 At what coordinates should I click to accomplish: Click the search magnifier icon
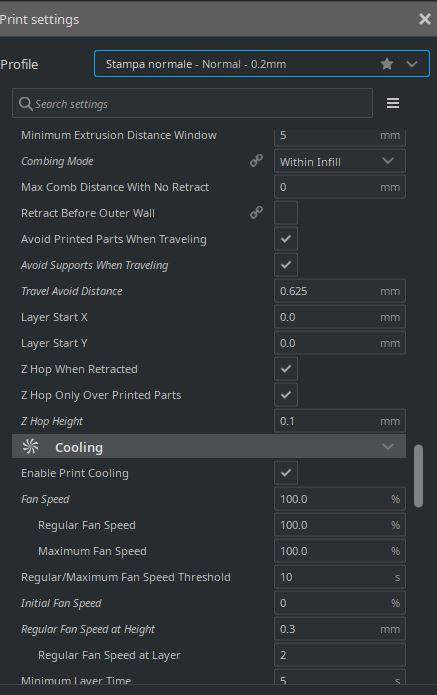tap(25, 103)
